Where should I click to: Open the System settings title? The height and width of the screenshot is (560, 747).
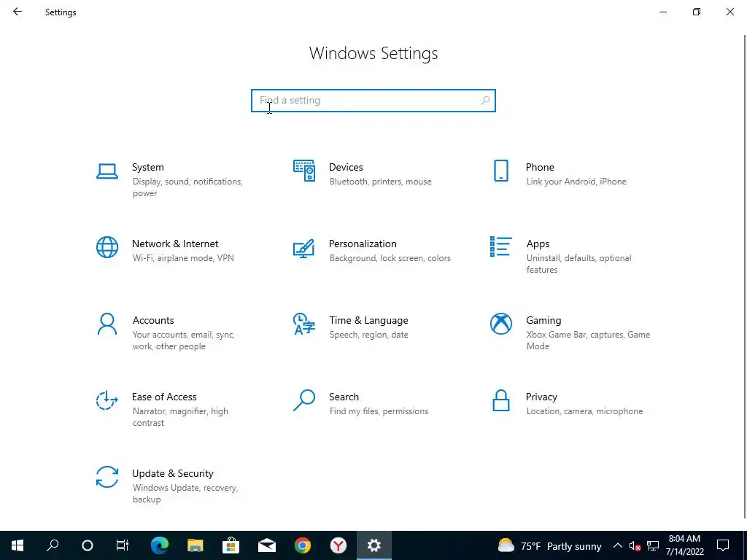pyautogui.click(x=147, y=167)
